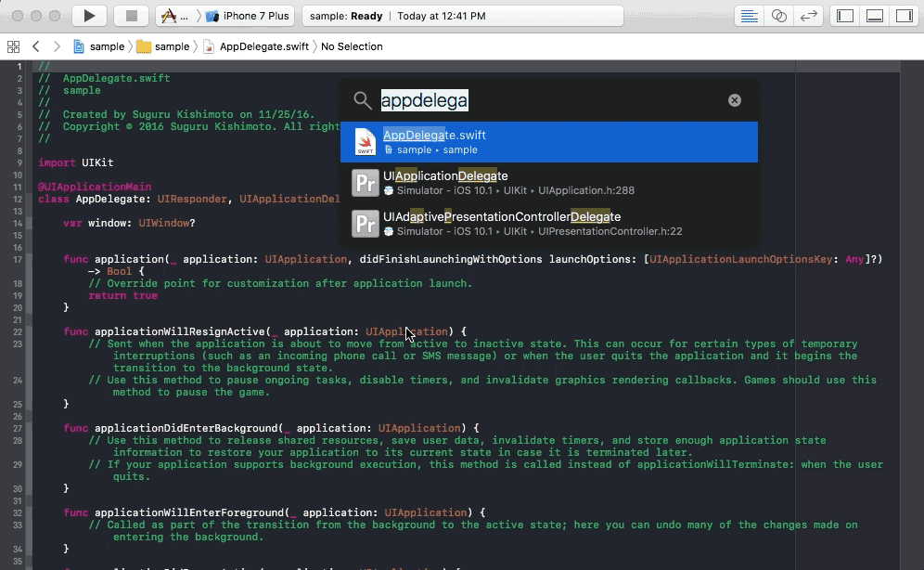The image size is (924, 570).
Task: Click the Pr icon beside UIApplicationDelegate
Action: [366, 183]
